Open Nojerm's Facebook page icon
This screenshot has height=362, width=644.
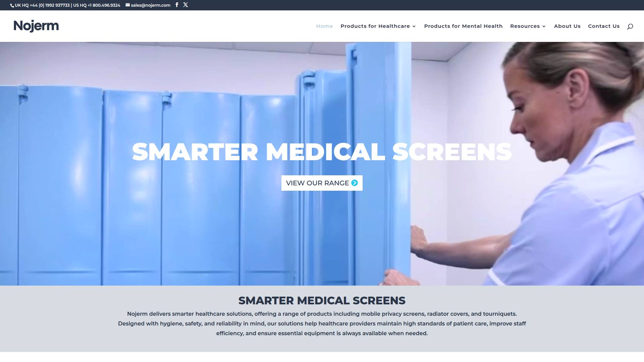[x=177, y=5]
